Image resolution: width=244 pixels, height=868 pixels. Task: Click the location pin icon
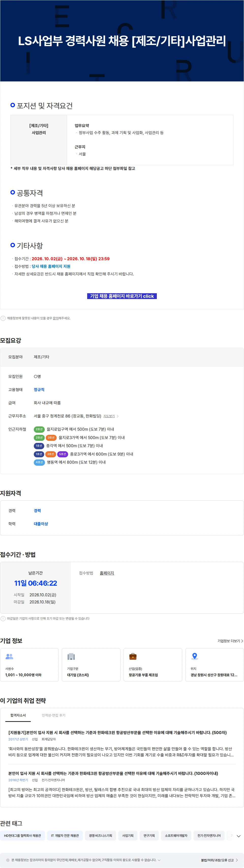click(x=194, y=656)
